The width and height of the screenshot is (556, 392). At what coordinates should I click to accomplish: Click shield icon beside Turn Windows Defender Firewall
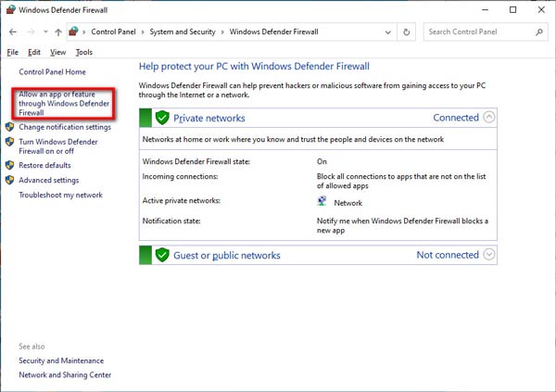coord(9,142)
